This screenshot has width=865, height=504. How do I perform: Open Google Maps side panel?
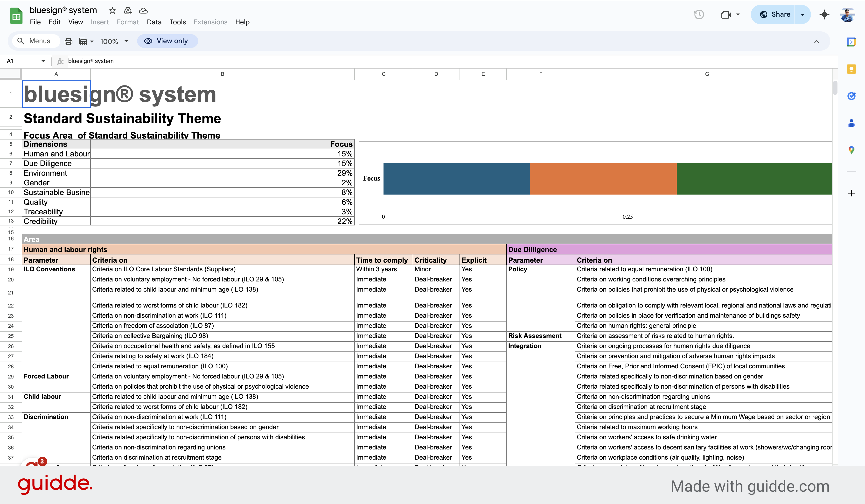coord(851,150)
